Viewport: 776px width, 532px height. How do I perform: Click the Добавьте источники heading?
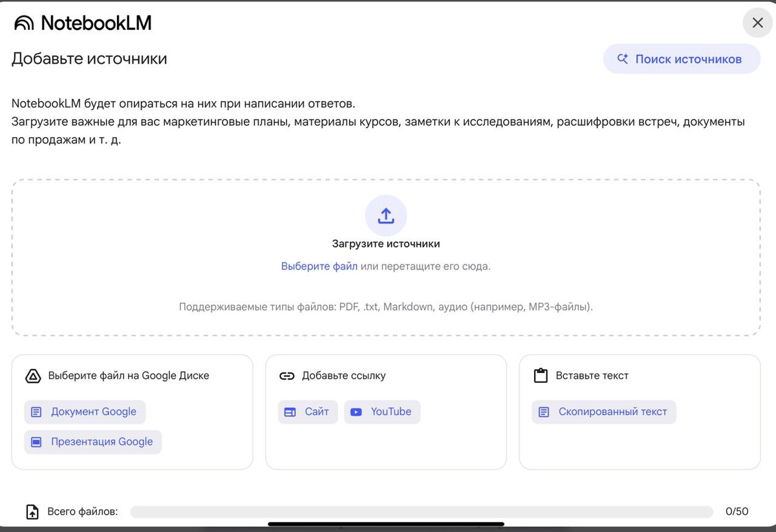pyautogui.click(x=89, y=59)
